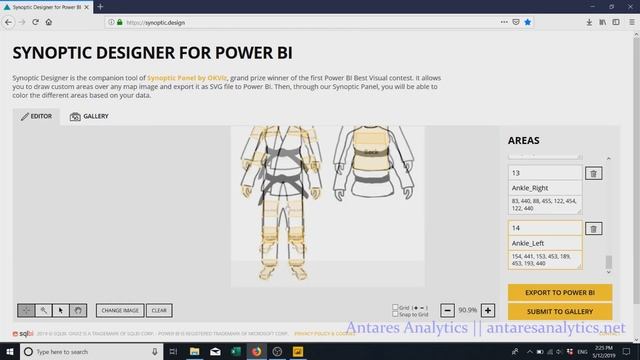Open Task View
Viewport: 640px width, 360px height.
point(173,351)
